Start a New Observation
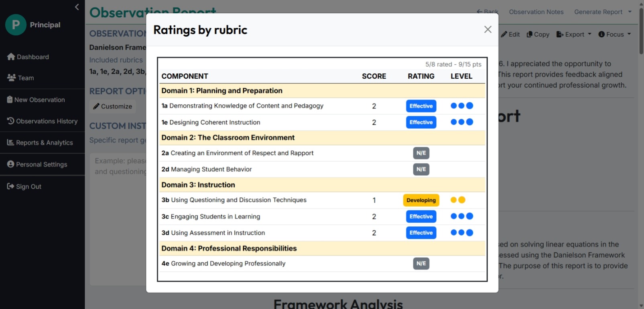The width and height of the screenshot is (644, 309). [36, 100]
